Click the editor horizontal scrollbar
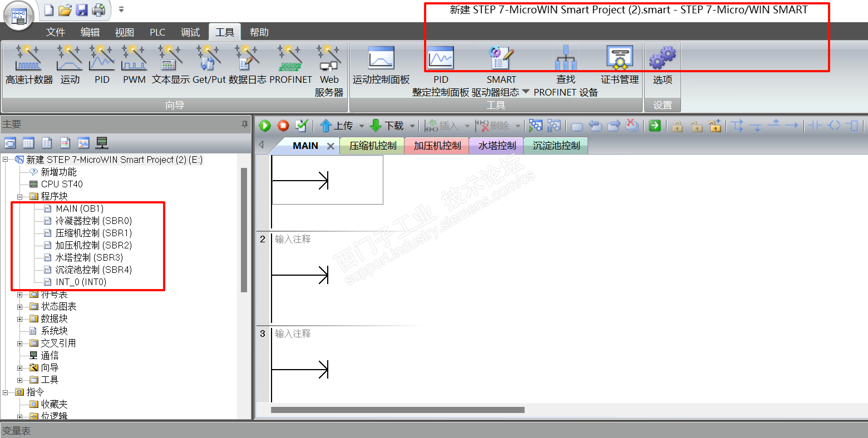The height and width of the screenshot is (438, 868). coord(398,410)
